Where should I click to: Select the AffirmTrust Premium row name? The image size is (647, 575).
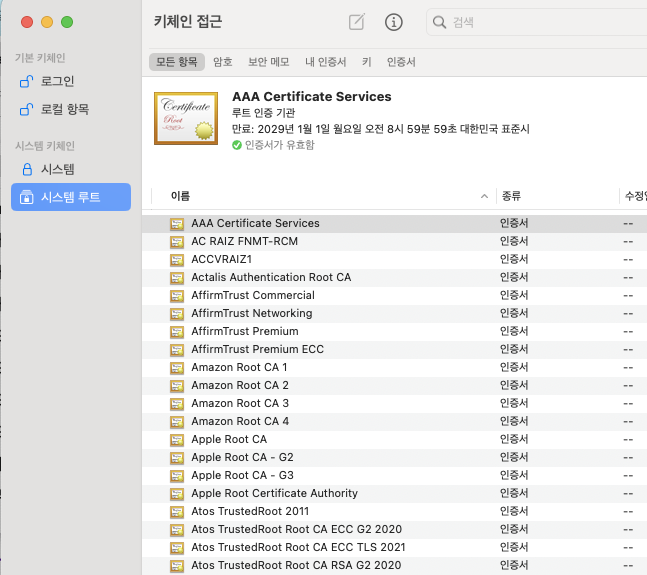[245, 331]
